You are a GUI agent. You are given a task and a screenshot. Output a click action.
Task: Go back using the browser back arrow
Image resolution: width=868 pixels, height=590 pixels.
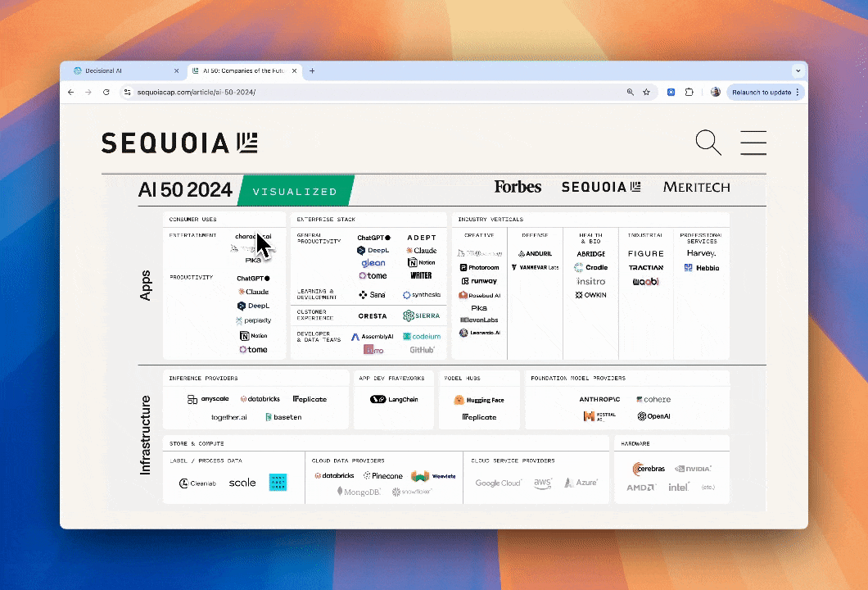coord(72,93)
